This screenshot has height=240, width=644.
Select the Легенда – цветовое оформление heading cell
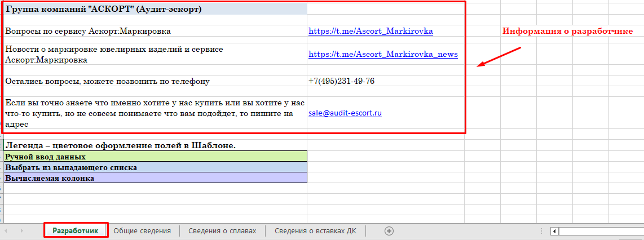point(155,146)
